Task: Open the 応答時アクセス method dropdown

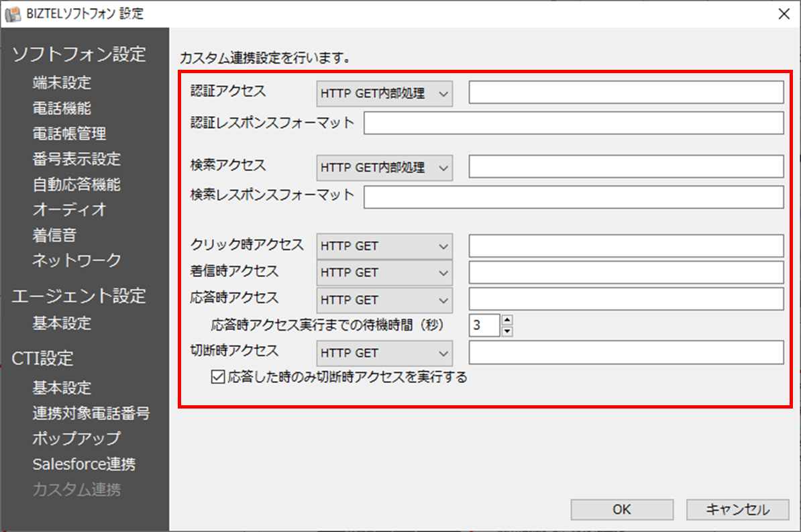Action: 384,300
